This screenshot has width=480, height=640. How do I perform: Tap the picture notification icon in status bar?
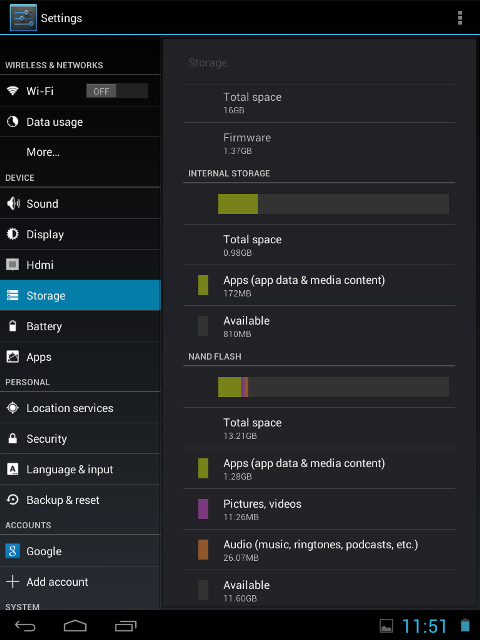coord(386,626)
